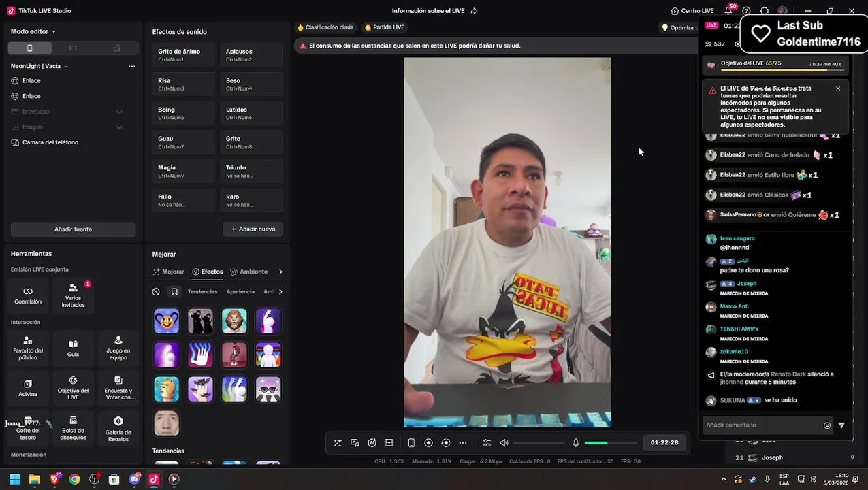This screenshot has width=868, height=490.
Task: Click the no-effect circle icon
Action: (x=156, y=292)
